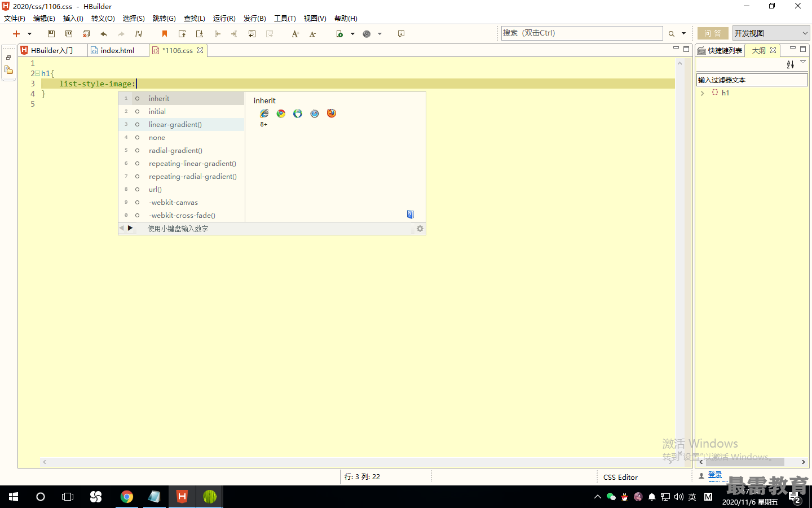Open the New file dropdown arrow
The image size is (812, 508).
pyautogui.click(x=30, y=34)
